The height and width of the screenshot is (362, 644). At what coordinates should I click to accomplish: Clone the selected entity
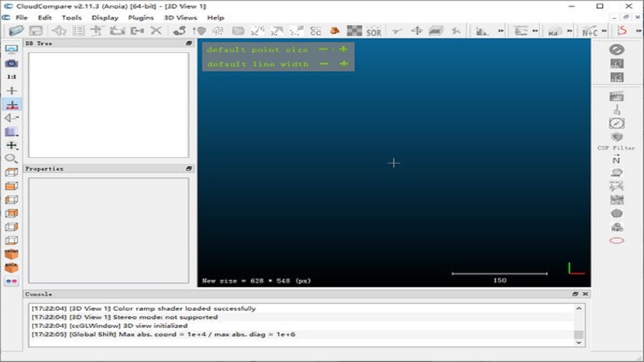[117, 31]
